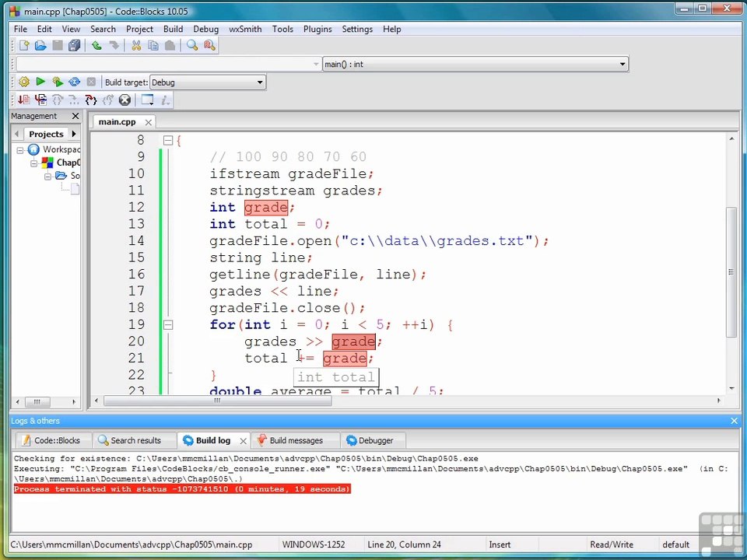
Task: Collapse the Chap0505 project node
Action: [x=33, y=163]
